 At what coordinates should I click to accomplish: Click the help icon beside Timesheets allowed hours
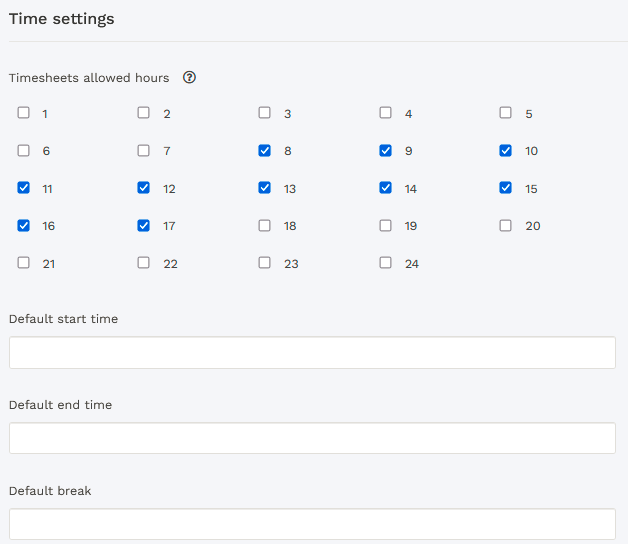(189, 78)
